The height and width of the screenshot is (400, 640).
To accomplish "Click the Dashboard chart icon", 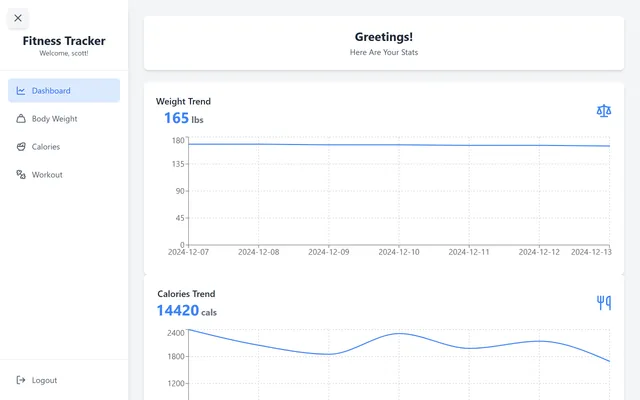I will [x=21, y=91].
